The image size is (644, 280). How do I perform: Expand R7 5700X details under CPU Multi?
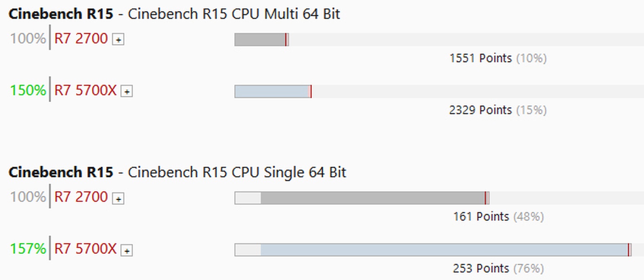pyautogui.click(x=127, y=92)
